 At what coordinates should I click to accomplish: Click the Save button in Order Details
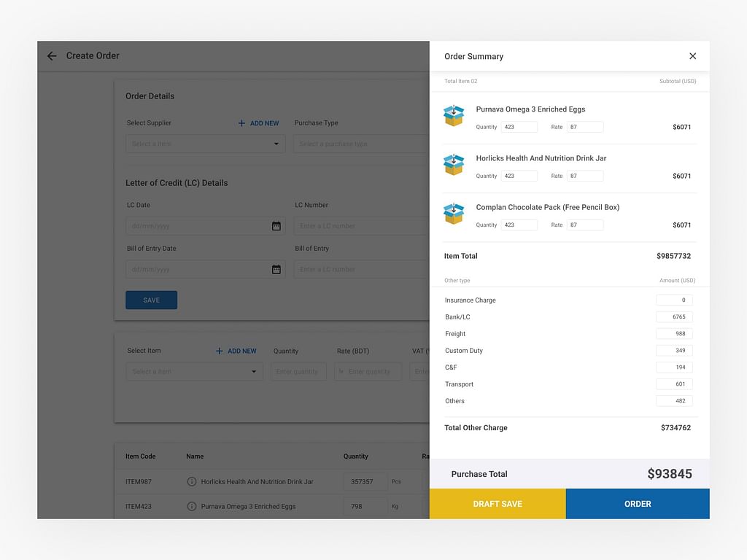point(151,300)
